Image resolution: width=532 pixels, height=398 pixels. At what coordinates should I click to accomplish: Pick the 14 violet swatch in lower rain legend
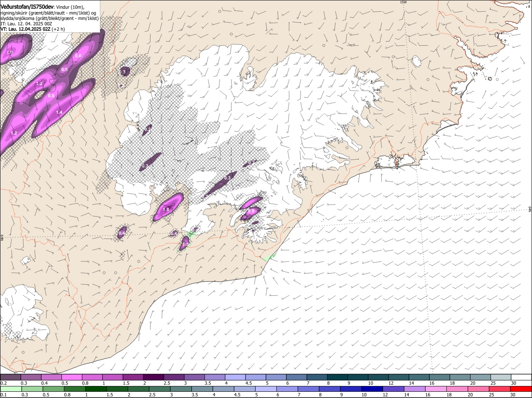(414, 389)
